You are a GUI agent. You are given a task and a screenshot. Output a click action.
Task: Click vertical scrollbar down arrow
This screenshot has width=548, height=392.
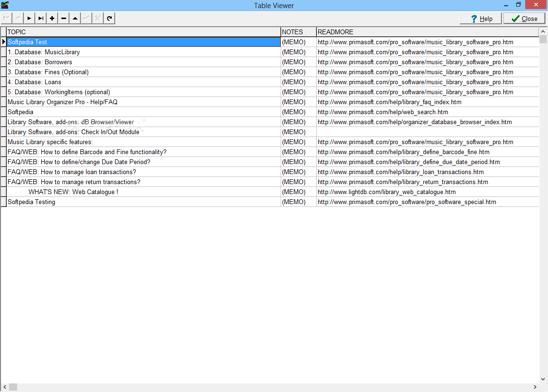coord(543,379)
